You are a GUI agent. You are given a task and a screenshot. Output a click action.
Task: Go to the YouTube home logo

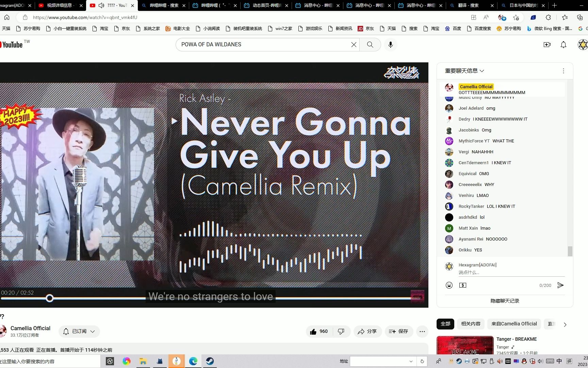(x=12, y=45)
